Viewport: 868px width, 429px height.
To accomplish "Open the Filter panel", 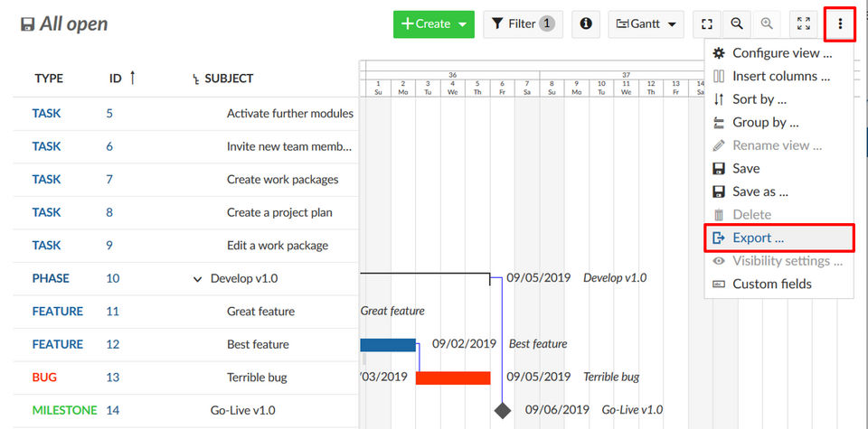I will 524,24.
